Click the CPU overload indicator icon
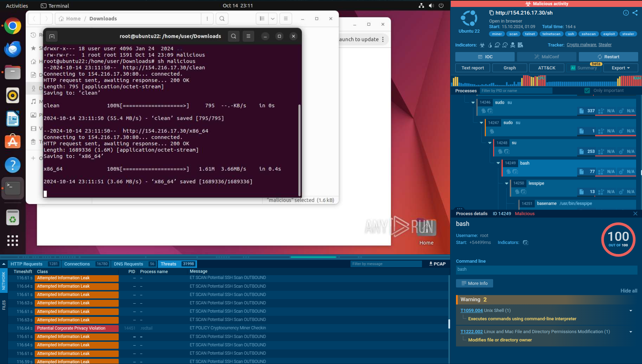 505,45
